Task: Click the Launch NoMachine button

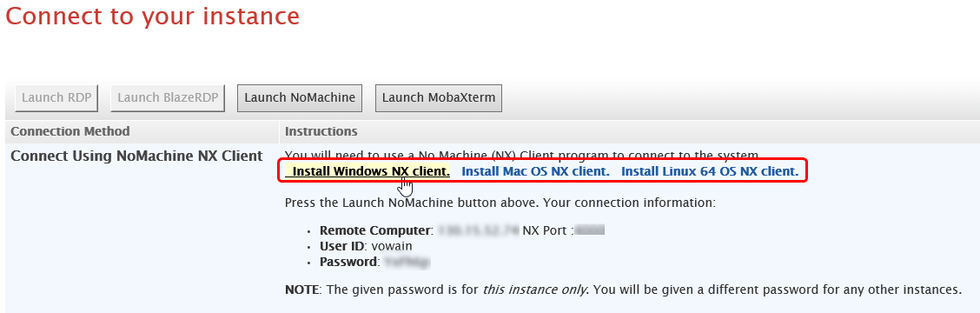Action: pyautogui.click(x=300, y=98)
